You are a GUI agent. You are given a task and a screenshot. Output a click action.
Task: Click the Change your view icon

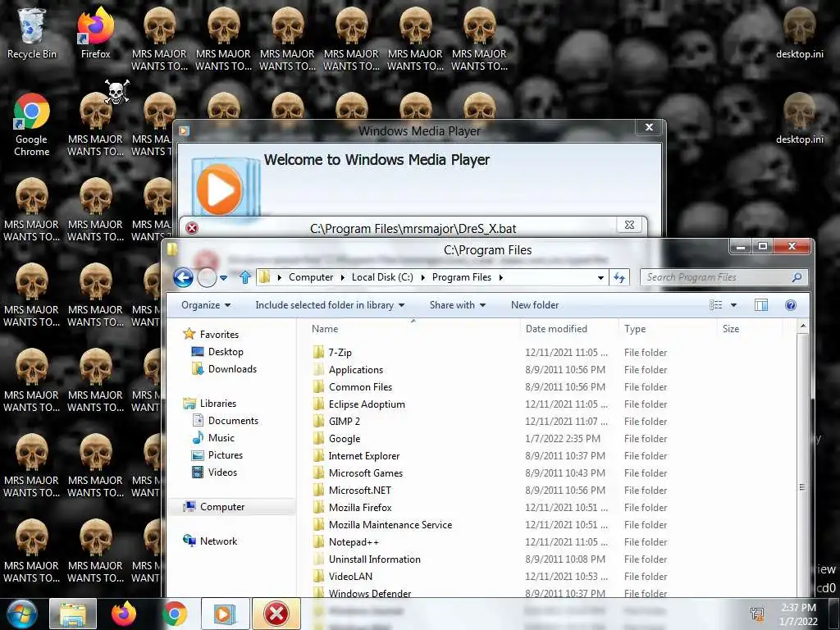coord(715,305)
